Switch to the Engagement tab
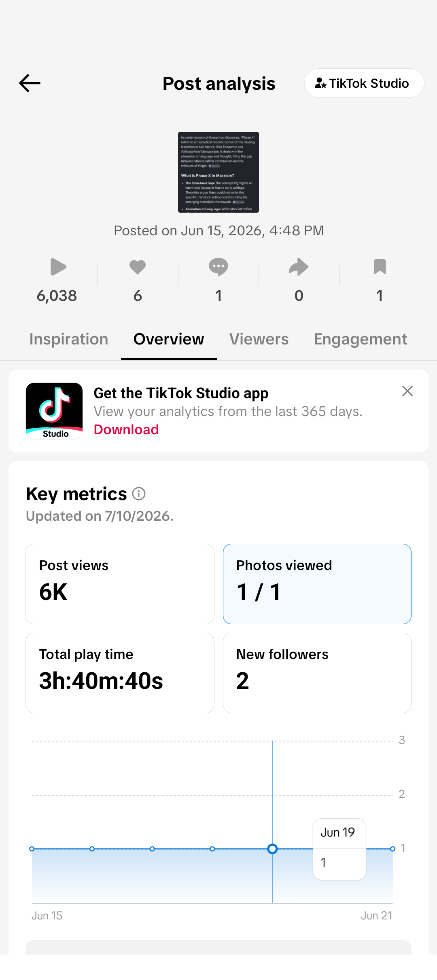437x980 pixels. pyautogui.click(x=361, y=339)
